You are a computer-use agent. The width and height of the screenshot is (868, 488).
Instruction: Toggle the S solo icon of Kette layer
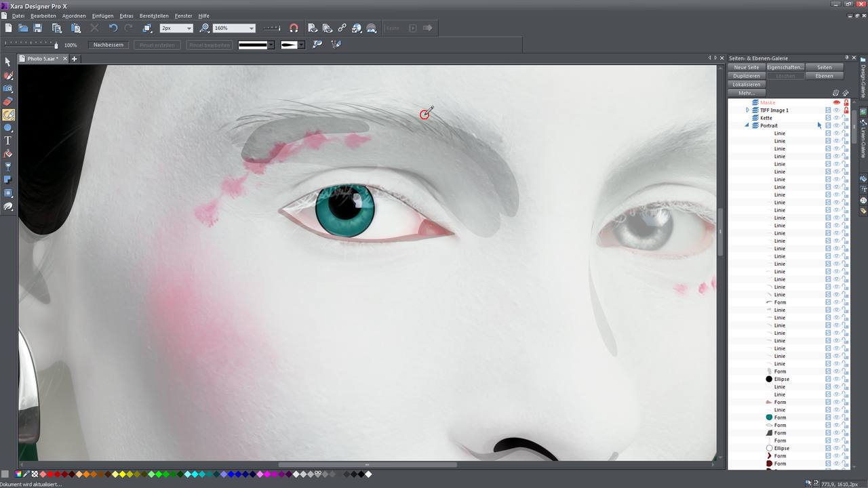click(828, 118)
